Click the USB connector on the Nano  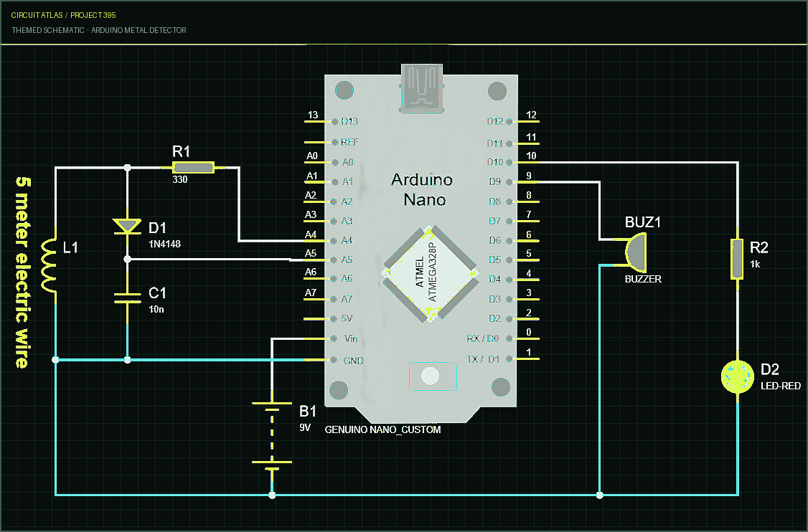tap(421, 87)
